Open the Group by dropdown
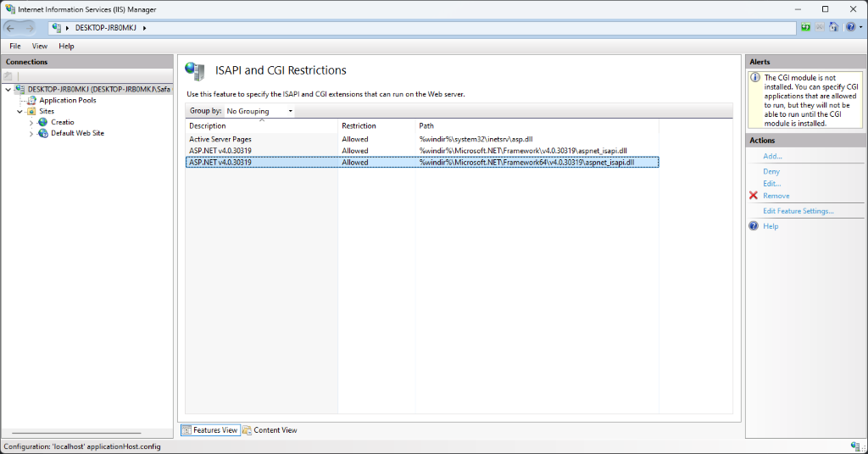 click(259, 111)
